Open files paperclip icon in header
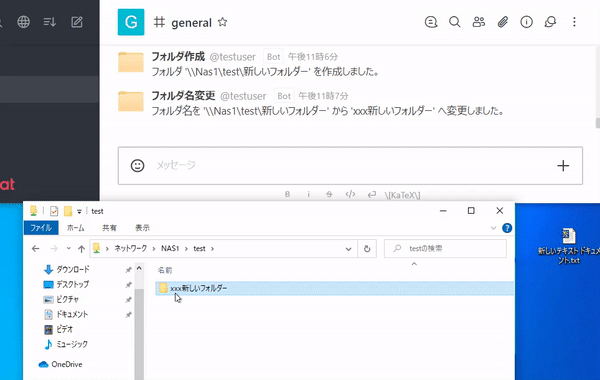The image size is (600, 380). click(503, 22)
